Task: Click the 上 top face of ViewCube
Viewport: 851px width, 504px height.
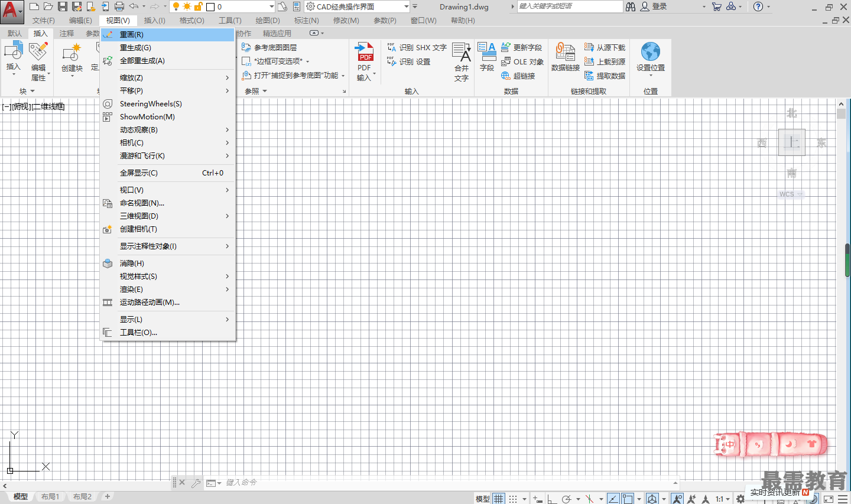Action: click(x=792, y=142)
